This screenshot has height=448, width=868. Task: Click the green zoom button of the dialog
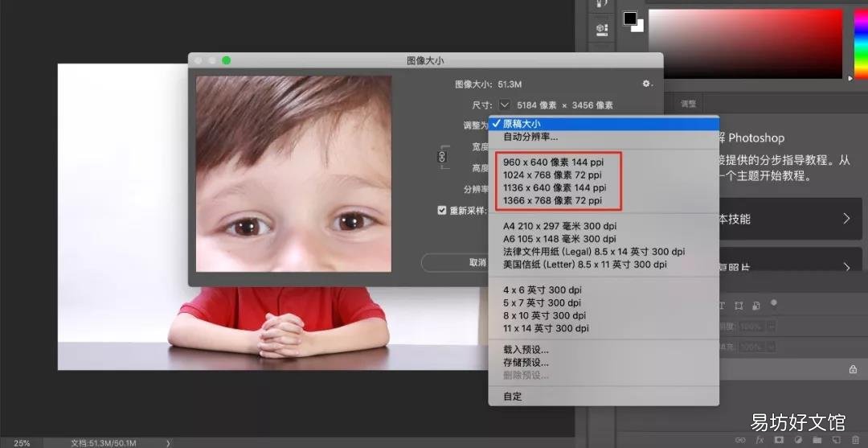226,60
